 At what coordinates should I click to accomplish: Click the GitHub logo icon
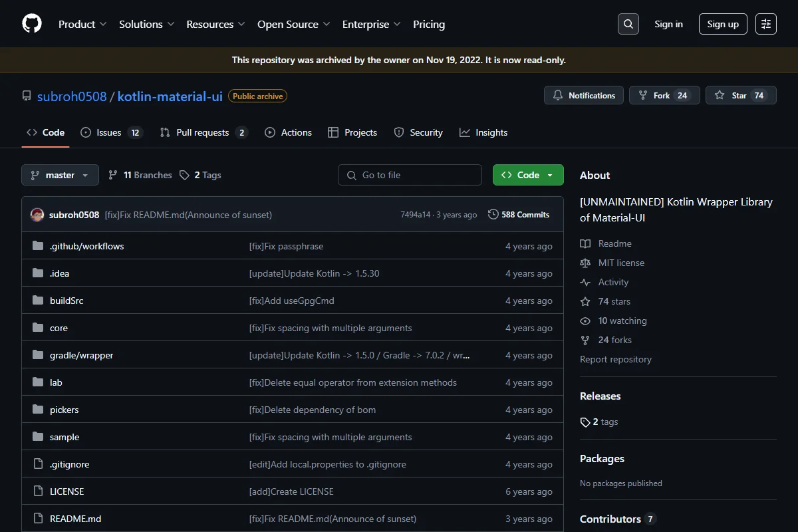[x=32, y=24]
